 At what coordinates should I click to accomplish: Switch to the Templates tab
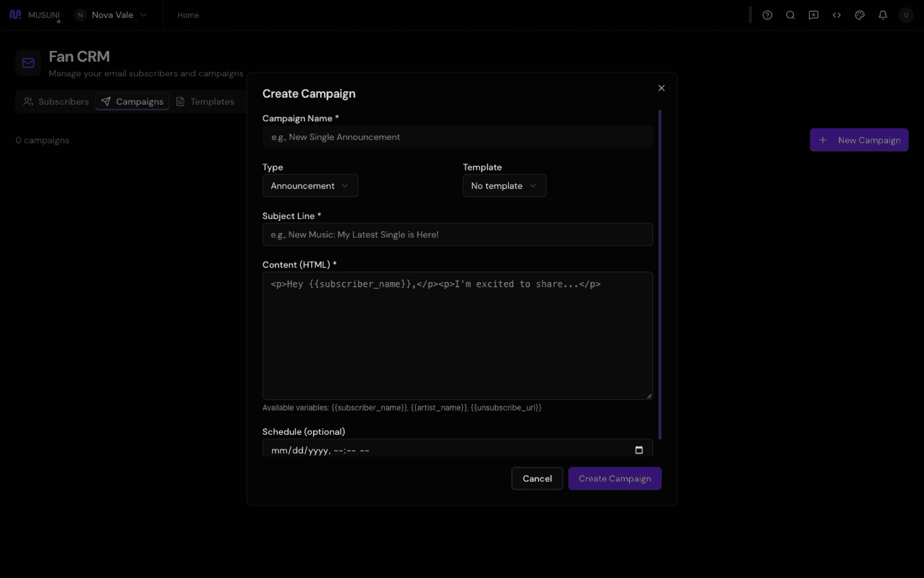205,102
